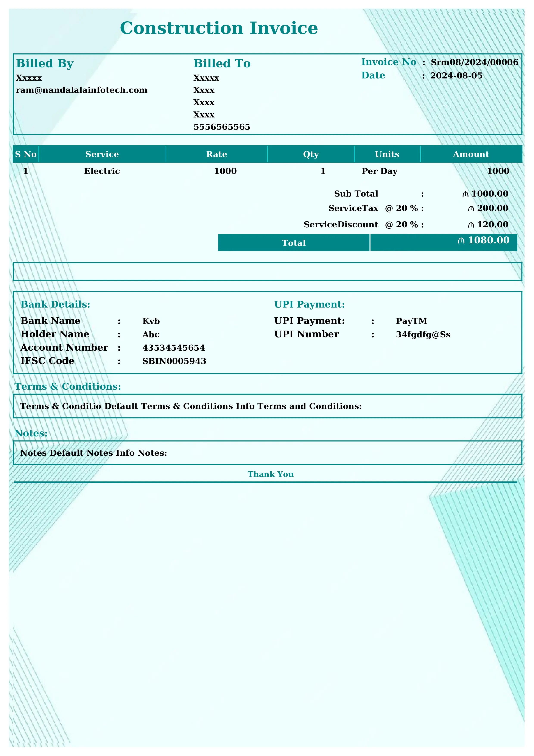Click the IFSC Code label
Viewport: 534px width, 756px height.
(47, 361)
